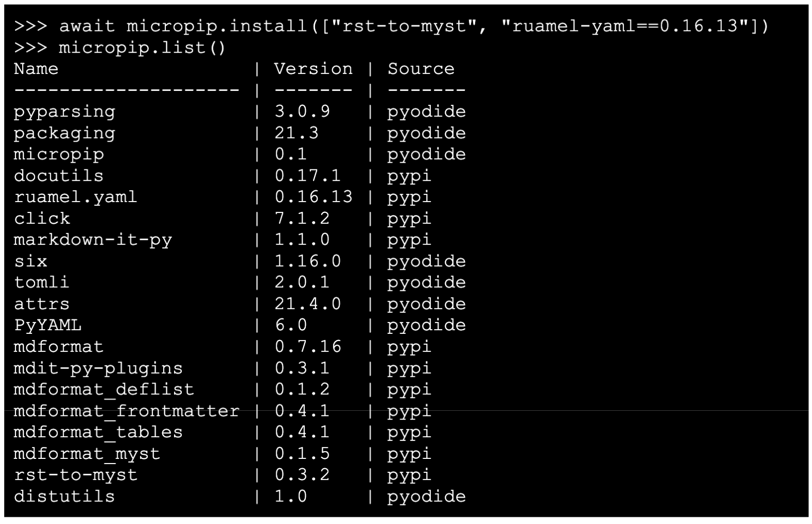This screenshot has height=524, width=812.
Task: Select the pyparsing package name
Action: pos(65,112)
